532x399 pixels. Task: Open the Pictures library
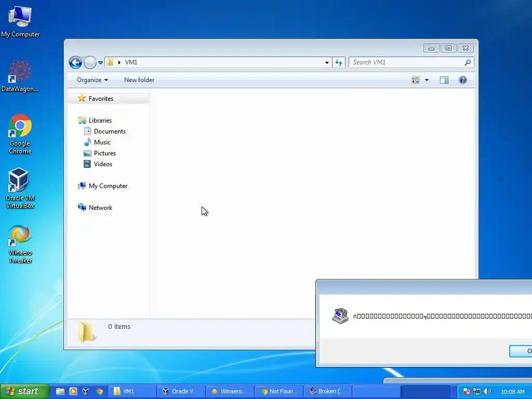[x=105, y=153]
